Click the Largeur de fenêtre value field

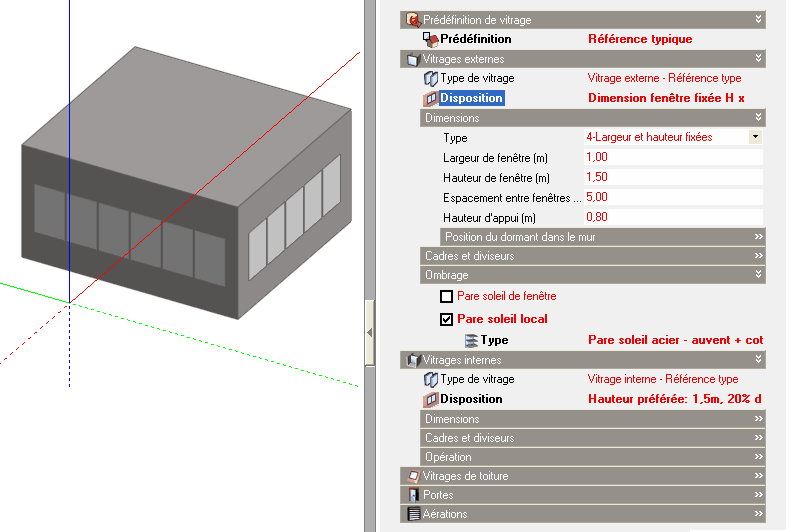[673, 157]
